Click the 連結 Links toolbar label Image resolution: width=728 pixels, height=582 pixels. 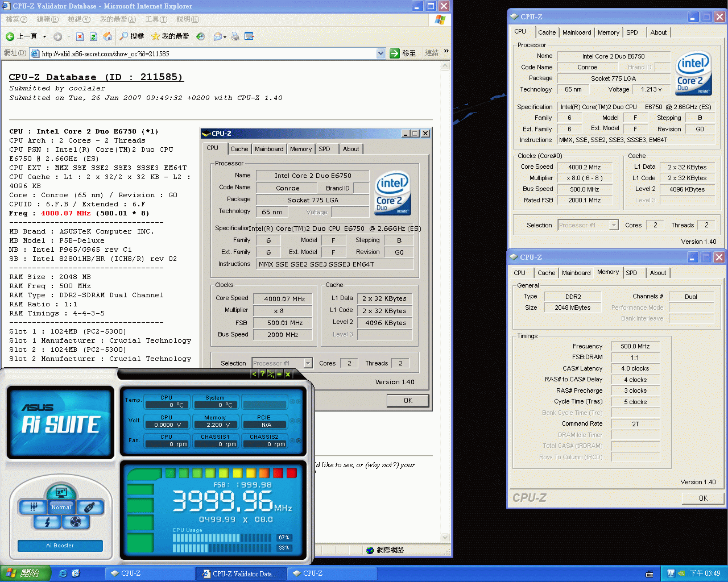click(432, 53)
